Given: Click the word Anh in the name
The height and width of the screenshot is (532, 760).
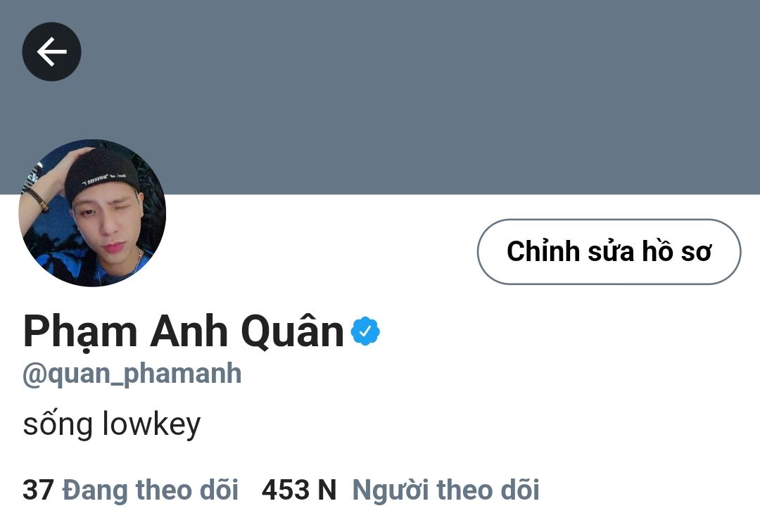Looking at the screenshot, I should coord(189,331).
